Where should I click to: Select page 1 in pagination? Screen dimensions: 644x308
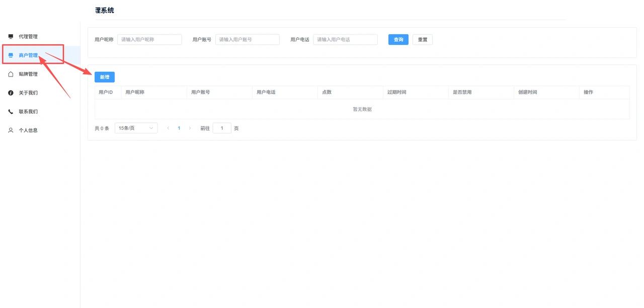click(x=179, y=128)
